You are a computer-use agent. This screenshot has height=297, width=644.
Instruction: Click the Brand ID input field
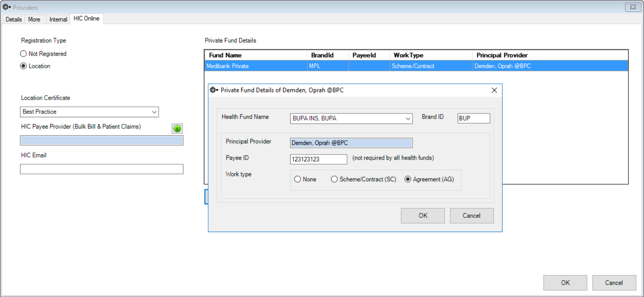(x=474, y=119)
